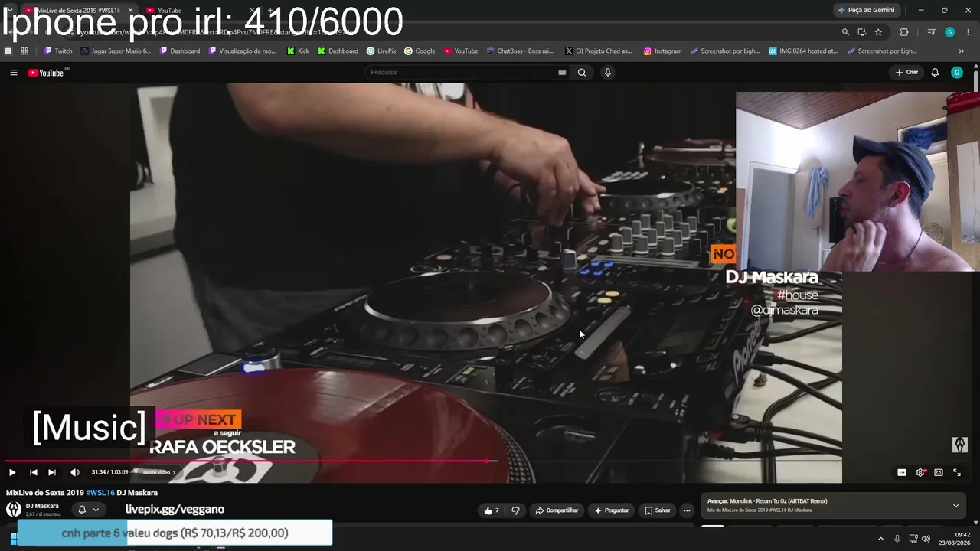The image size is (980, 551).
Task: Open the ChatBoss bookmark
Action: [520, 51]
